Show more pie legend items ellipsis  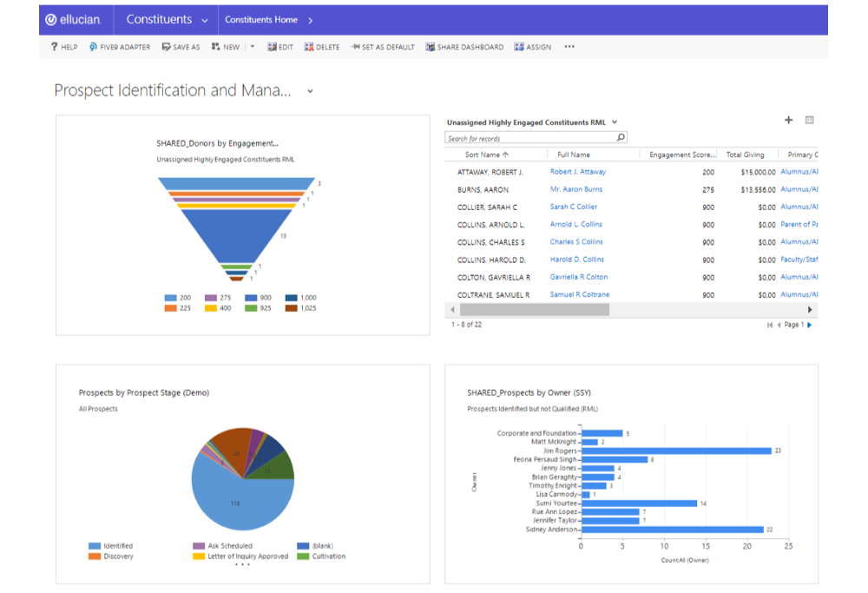(242, 564)
